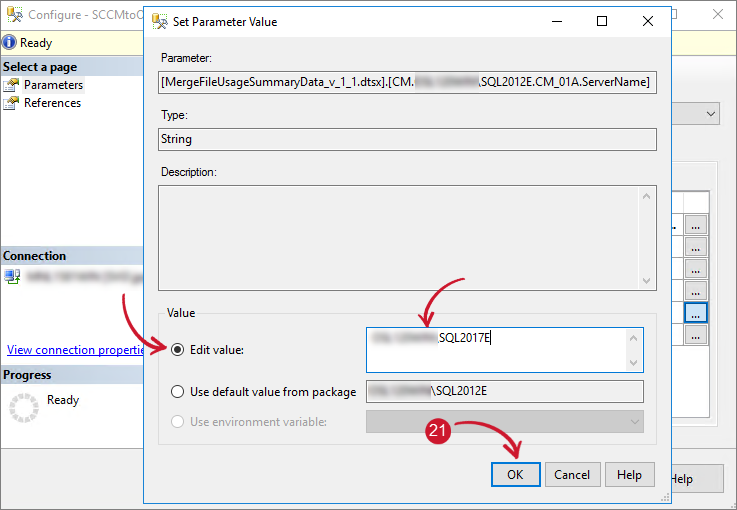Viewport: 737px width, 510px height.
Task: Click down arrow in Edit value box
Action: (634, 362)
